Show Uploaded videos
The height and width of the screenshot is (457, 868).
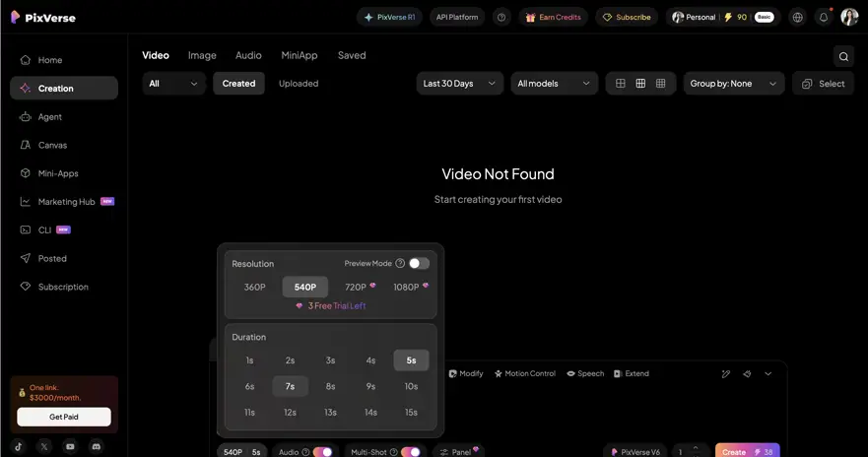pos(299,84)
